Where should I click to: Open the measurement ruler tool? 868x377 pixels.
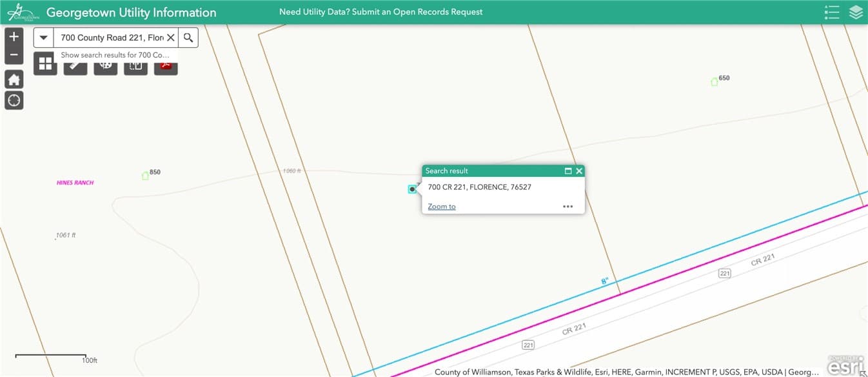(x=75, y=68)
